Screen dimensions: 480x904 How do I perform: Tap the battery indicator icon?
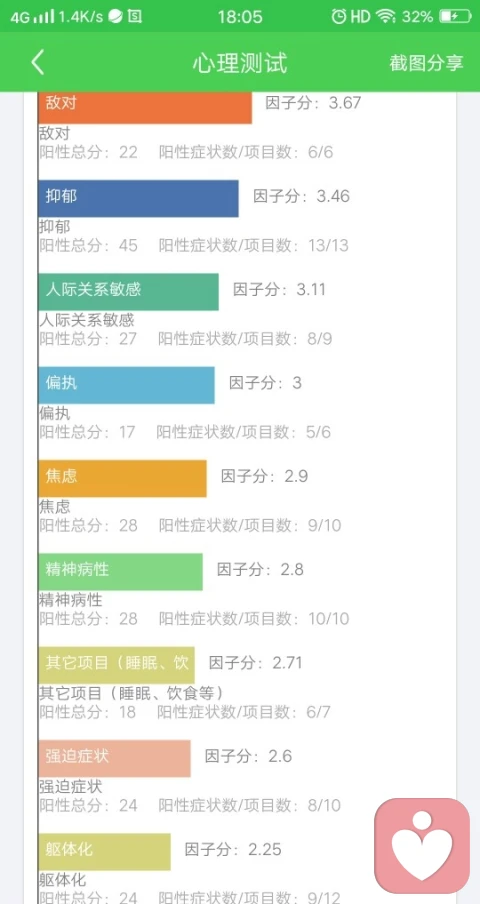[x=455, y=16]
